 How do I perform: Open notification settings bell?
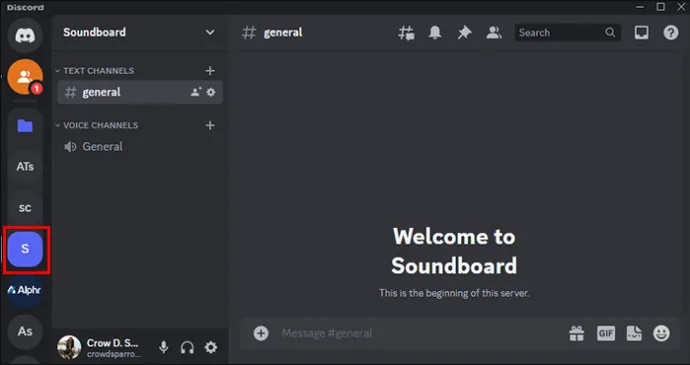pyautogui.click(x=435, y=33)
